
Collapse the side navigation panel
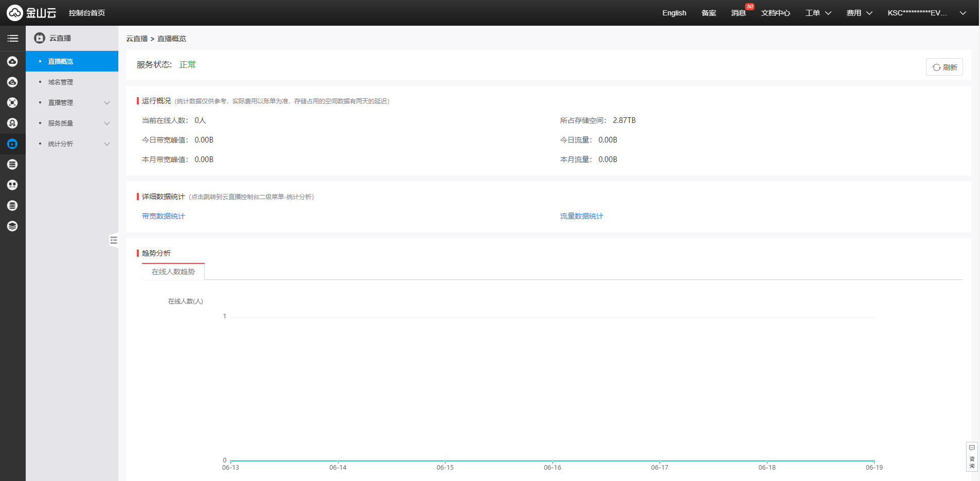(114, 240)
